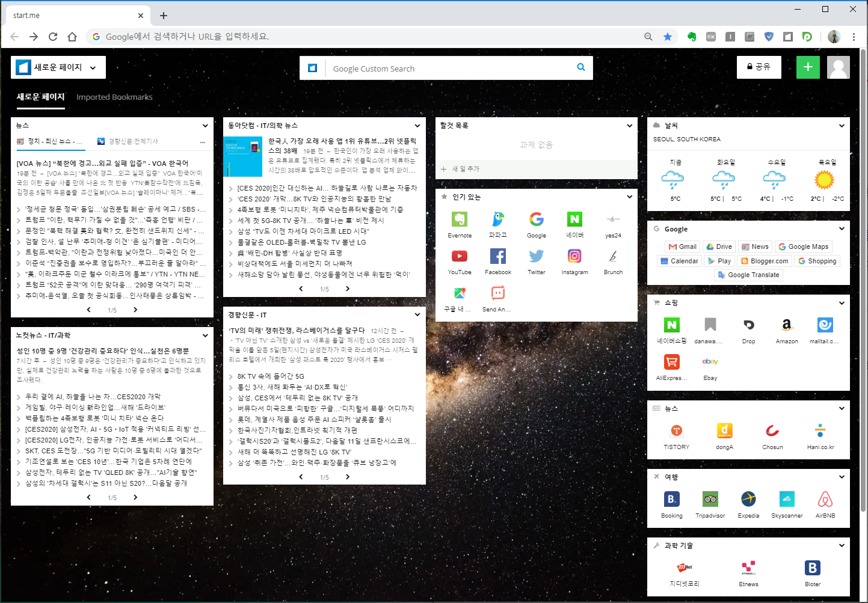Open the Evernote bookmark icon
This screenshot has width=868, height=603.
(460, 219)
